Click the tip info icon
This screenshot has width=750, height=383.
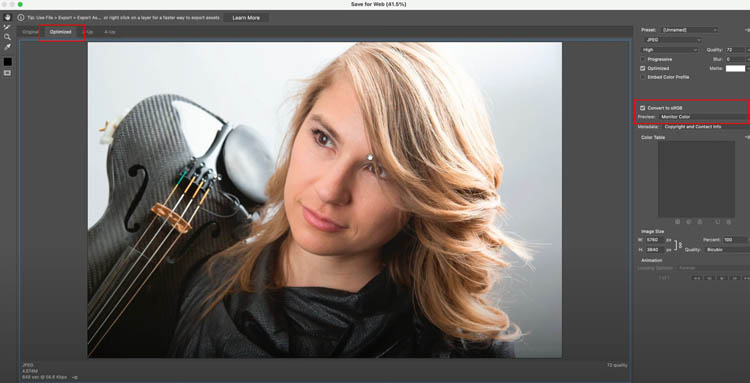click(x=21, y=18)
